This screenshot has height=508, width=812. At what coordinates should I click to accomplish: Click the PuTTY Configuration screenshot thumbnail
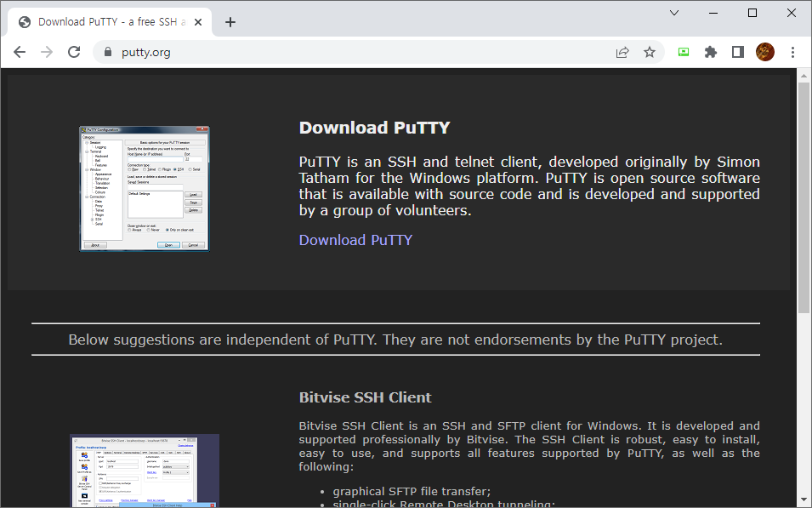tap(145, 189)
